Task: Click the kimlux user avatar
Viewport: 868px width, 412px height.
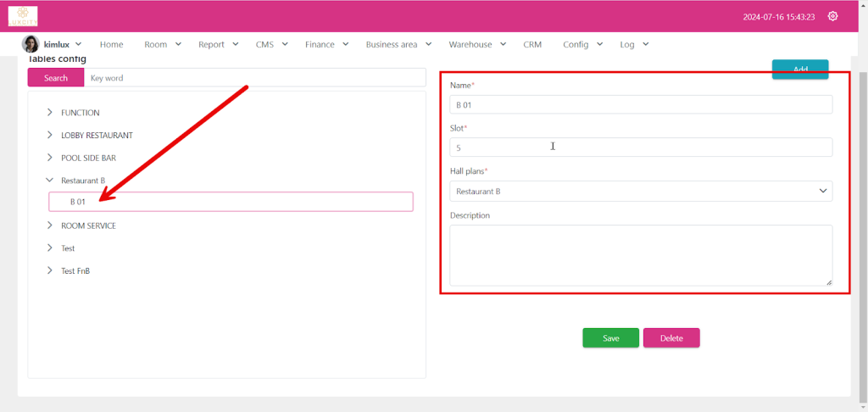Action: pos(30,44)
